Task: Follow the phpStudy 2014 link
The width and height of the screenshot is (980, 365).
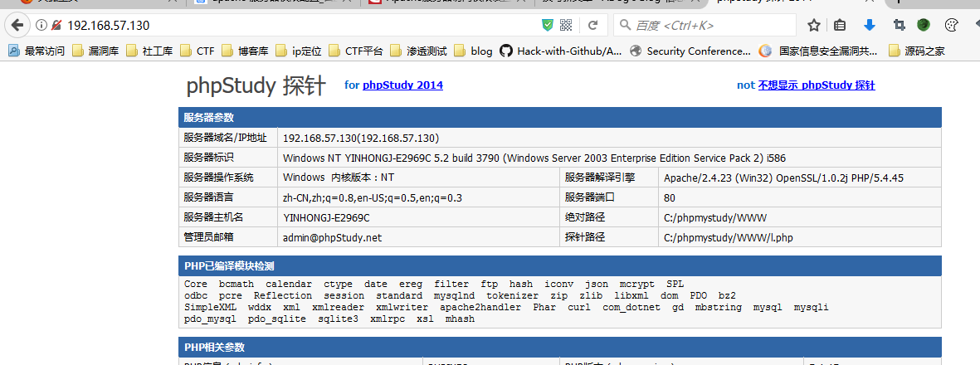Action: click(x=402, y=85)
